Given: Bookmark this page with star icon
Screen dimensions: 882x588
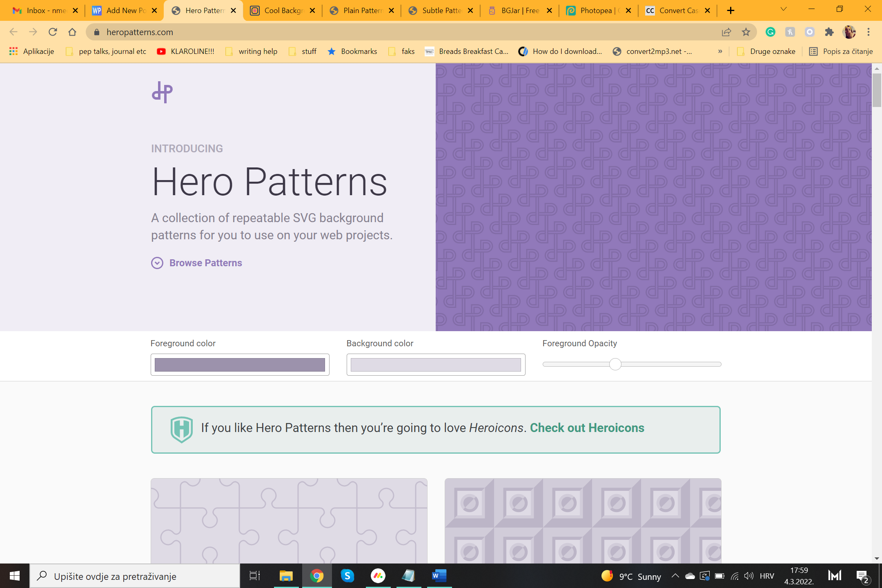Looking at the screenshot, I should click(x=746, y=32).
